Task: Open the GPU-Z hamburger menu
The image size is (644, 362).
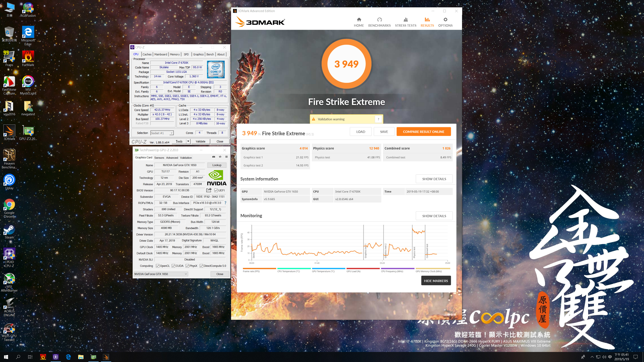Action: (x=227, y=157)
